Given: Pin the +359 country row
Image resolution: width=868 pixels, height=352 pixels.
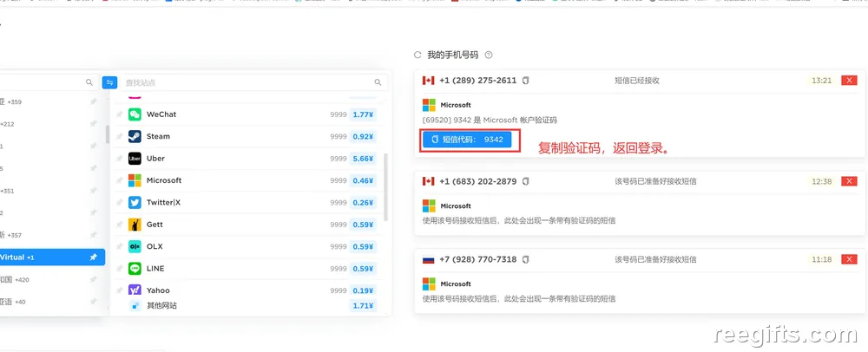Looking at the screenshot, I should 94,101.
